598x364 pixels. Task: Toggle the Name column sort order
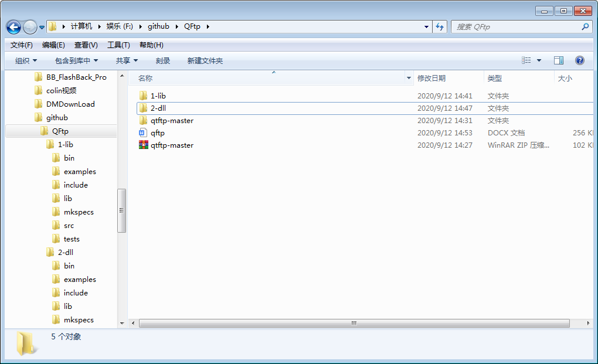click(x=146, y=77)
